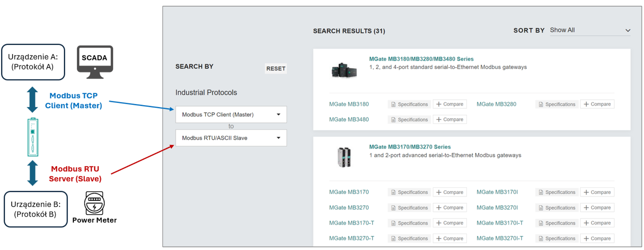This screenshot has height=250, width=644.
Task: Click the SEARCH RESULTS (31) heading
Action: [349, 31]
